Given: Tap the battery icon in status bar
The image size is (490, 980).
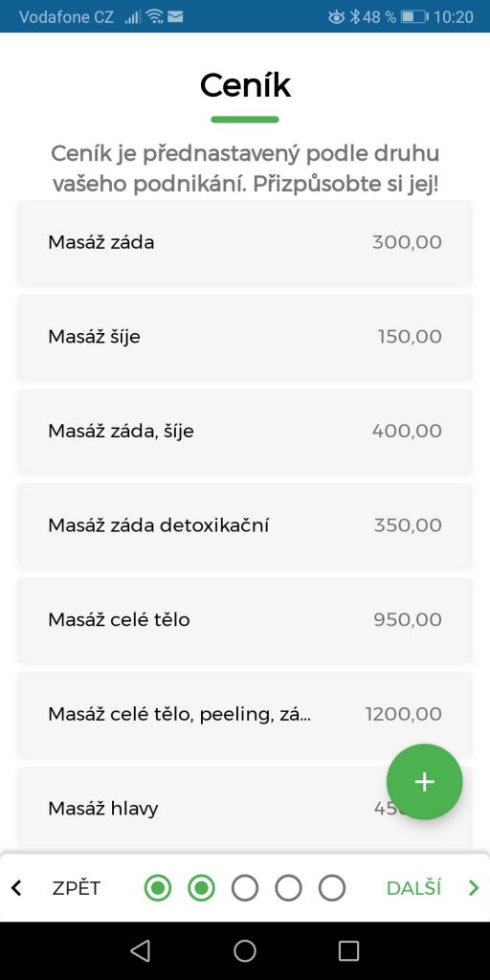Looking at the screenshot, I should pos(413,17).
